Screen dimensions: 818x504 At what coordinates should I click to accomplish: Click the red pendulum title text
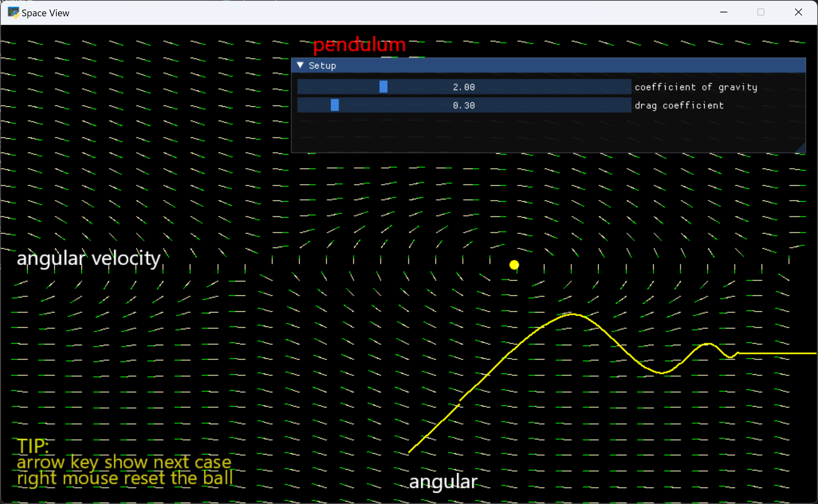click(x=359, y=45)
